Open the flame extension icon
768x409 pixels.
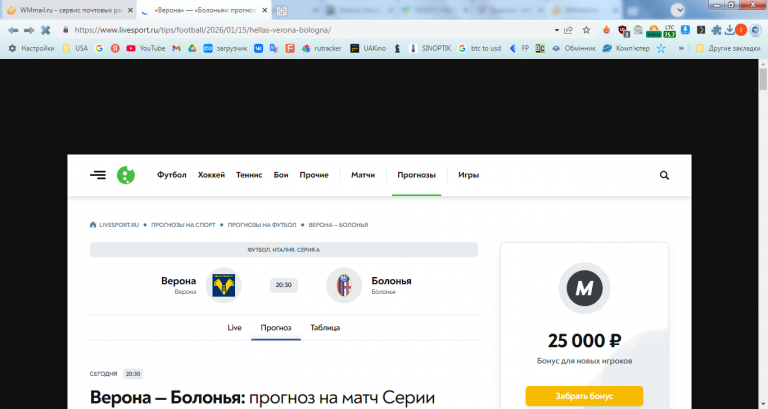(606, 30)
